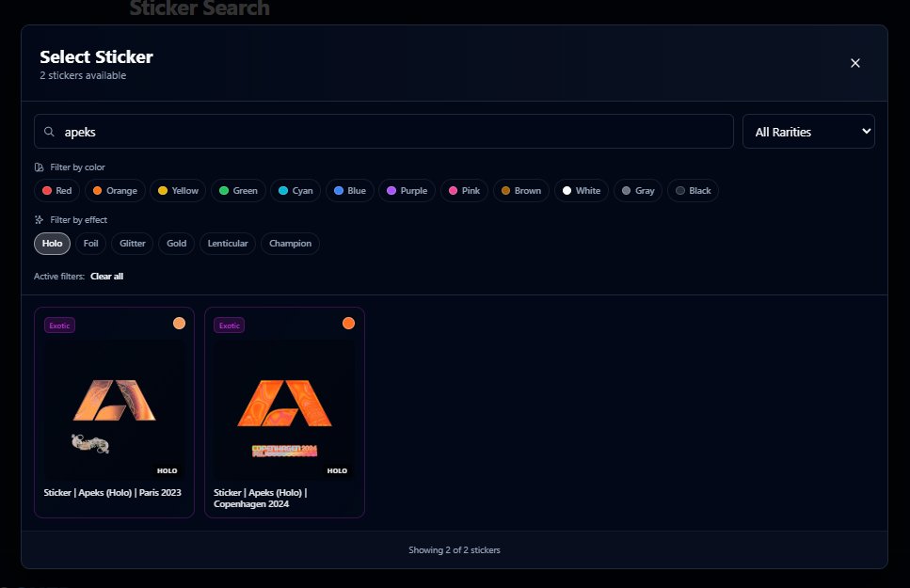This screenshot has width=910, height=588.
Task: Enable the Black color filter
Action: click(x=693, y=190)
